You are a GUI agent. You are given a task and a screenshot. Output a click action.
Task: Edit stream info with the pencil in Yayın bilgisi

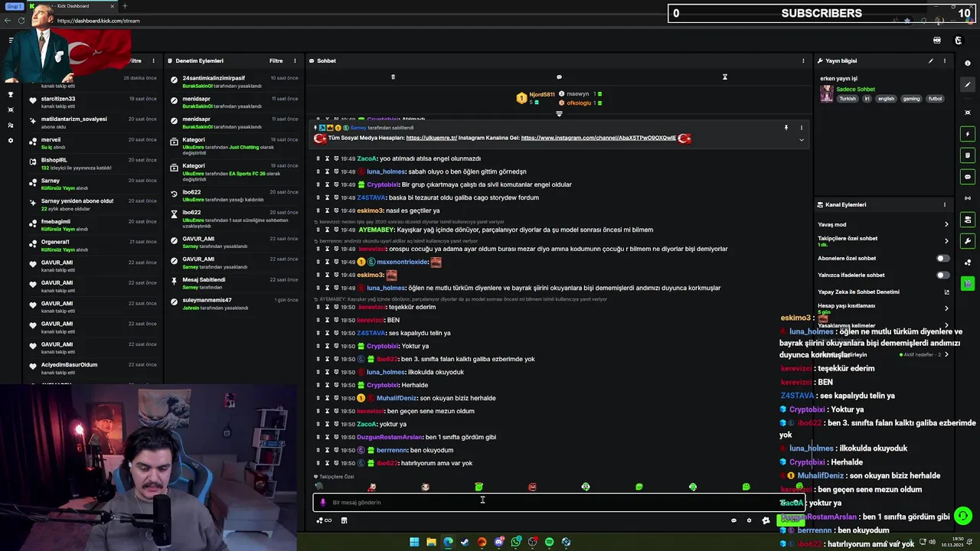point(931,60)
